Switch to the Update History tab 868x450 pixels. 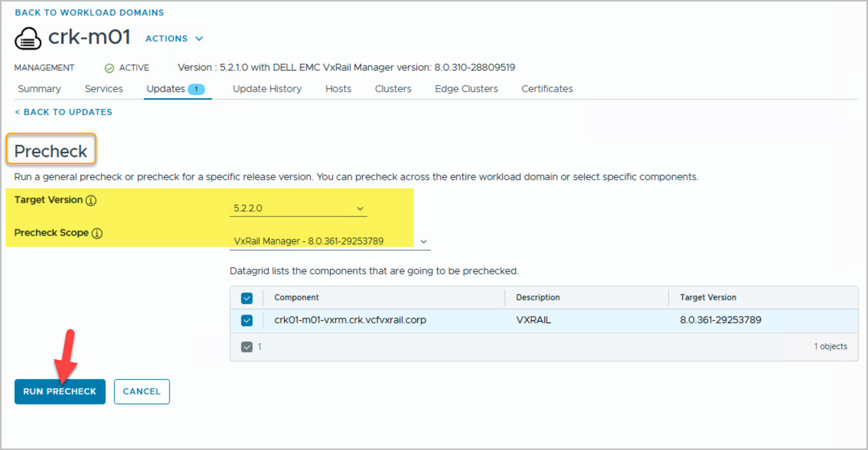[267, 89]
